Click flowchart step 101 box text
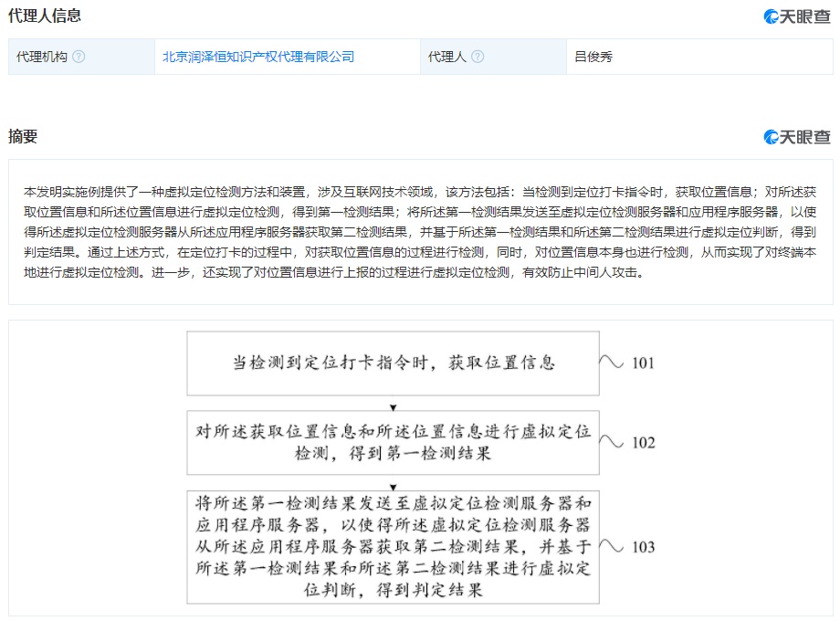 click(394, 363)
